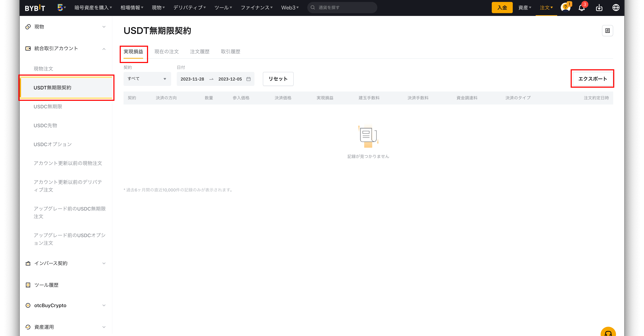Open the 現物 top navigation menu
The height and width of the screenshot is (336, 644).
click(158, 8)
